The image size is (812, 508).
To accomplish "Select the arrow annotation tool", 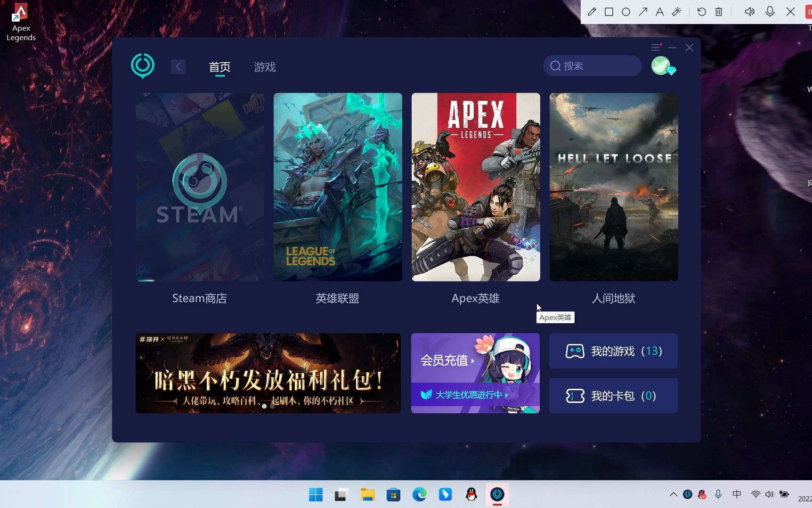I will coord(643,12).
